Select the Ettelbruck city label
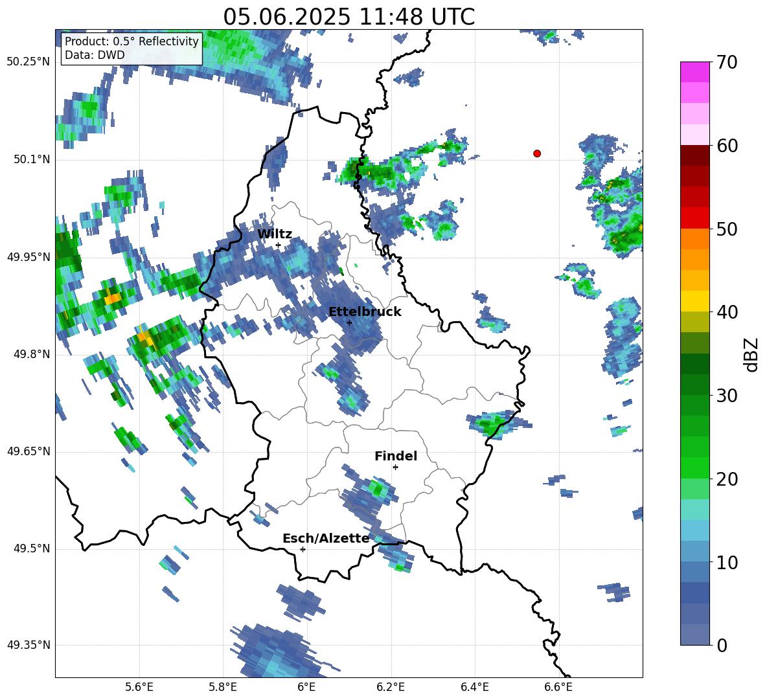Screen dimensions: 767x700 point(365,311)
